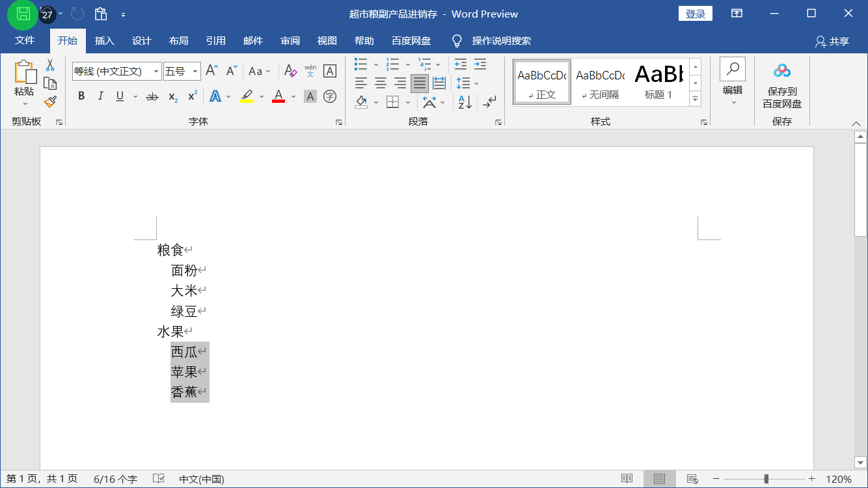Collapse the ribbon with the chevron
The height and width of the screenshot is (488, 868).
point(856,123)
